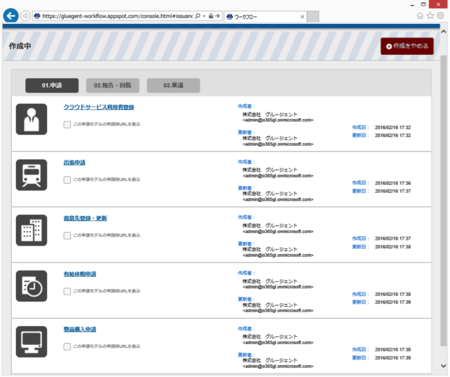Viewport: 450px width, 377px height.
Task: Open the address bar dropdown arrow
Action: [204, 16]
